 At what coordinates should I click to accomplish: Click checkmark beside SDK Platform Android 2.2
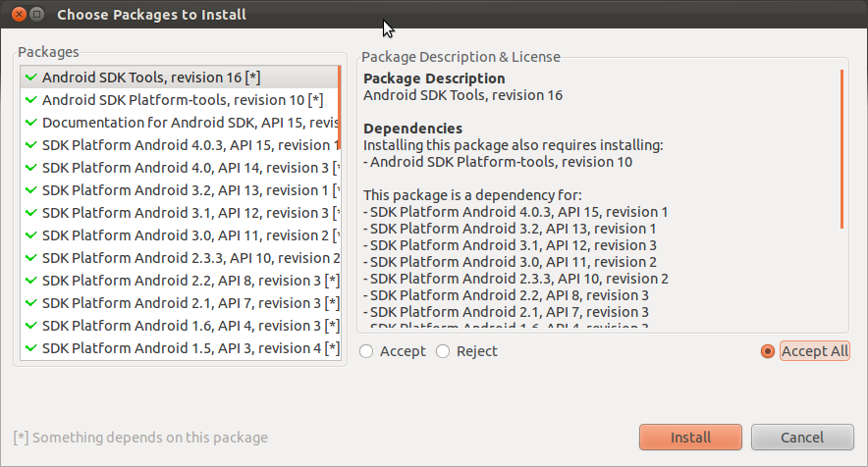point(31,281)
